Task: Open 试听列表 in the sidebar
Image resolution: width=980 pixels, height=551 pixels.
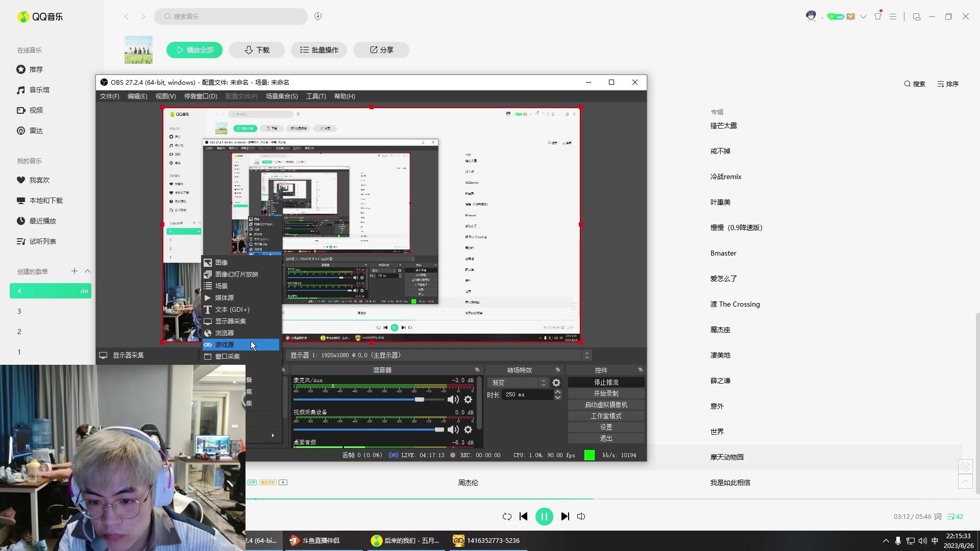Action: [x=36, y=241]
